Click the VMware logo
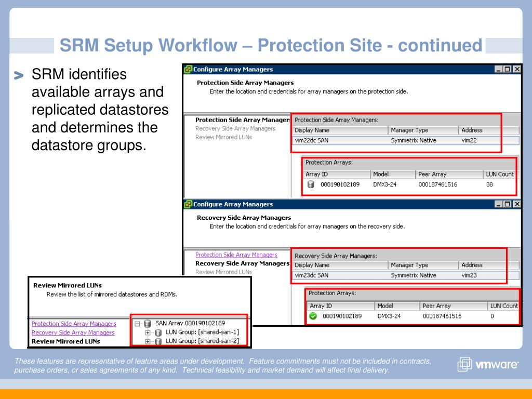This screenshot has width=532, height=399. click(488, 364)
